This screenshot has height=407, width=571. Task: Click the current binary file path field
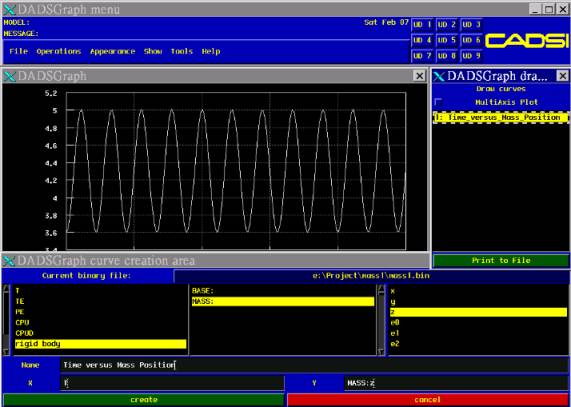[x=371, y=276]
